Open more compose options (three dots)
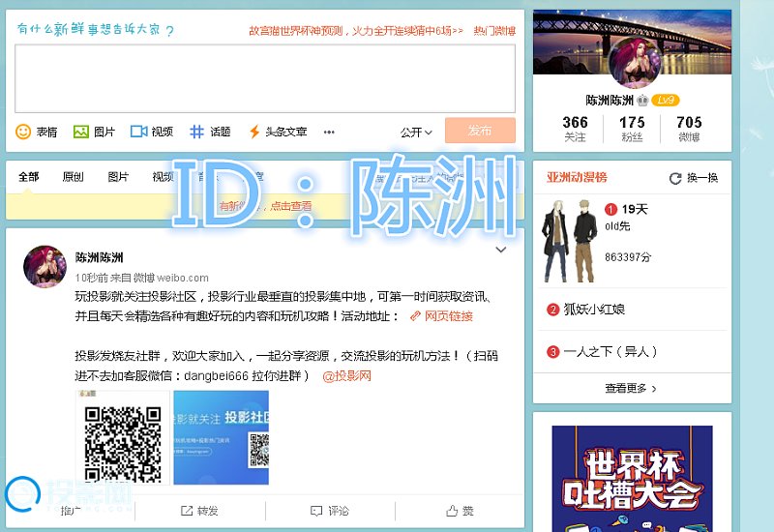The image size is (774, 532). [x=329, y=132]
